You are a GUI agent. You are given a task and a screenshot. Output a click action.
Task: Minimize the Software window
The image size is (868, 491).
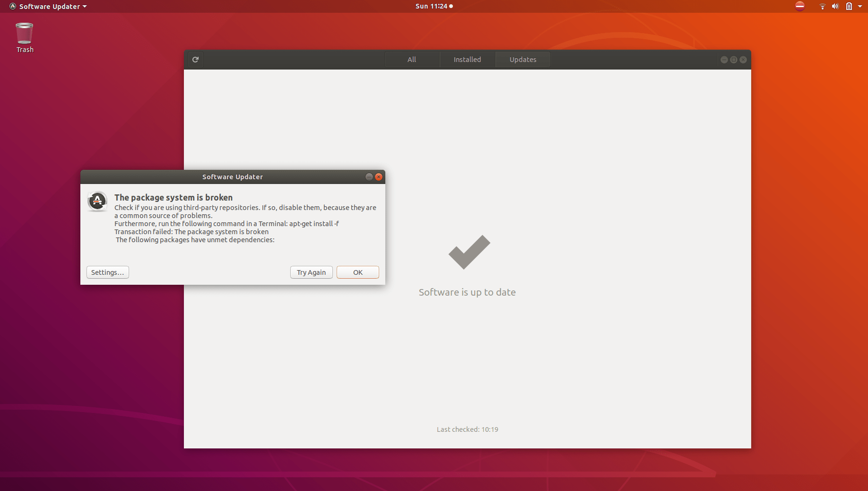click(x=724, y=60)
